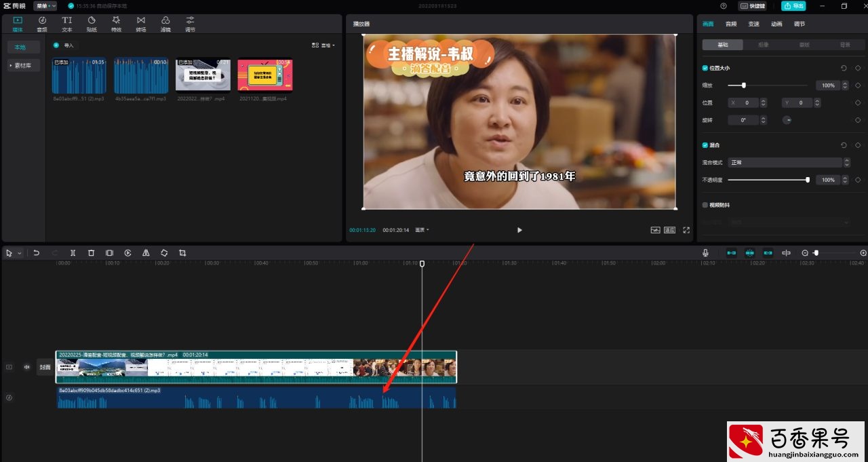Image resolution: width=868 pixels, height=462 pixels.
Task: Click the delete (trash) icon in the timeline toolbar
Action: tap(92, 253)
